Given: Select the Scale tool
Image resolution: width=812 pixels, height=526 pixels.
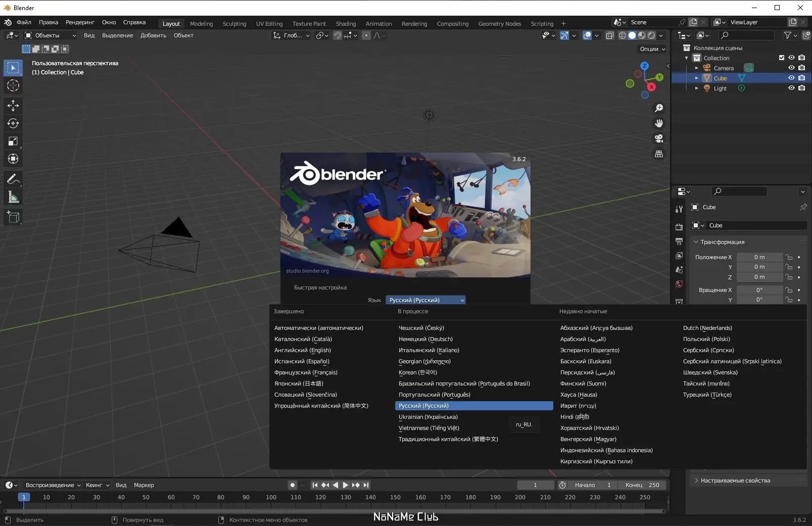Looking at the screenshot, I should (x=13, y=141).
